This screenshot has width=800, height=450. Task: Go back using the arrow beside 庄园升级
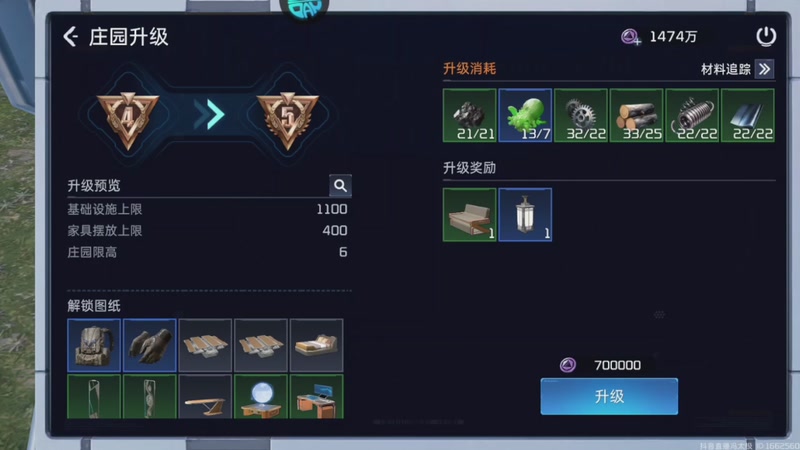pos(71,37)
